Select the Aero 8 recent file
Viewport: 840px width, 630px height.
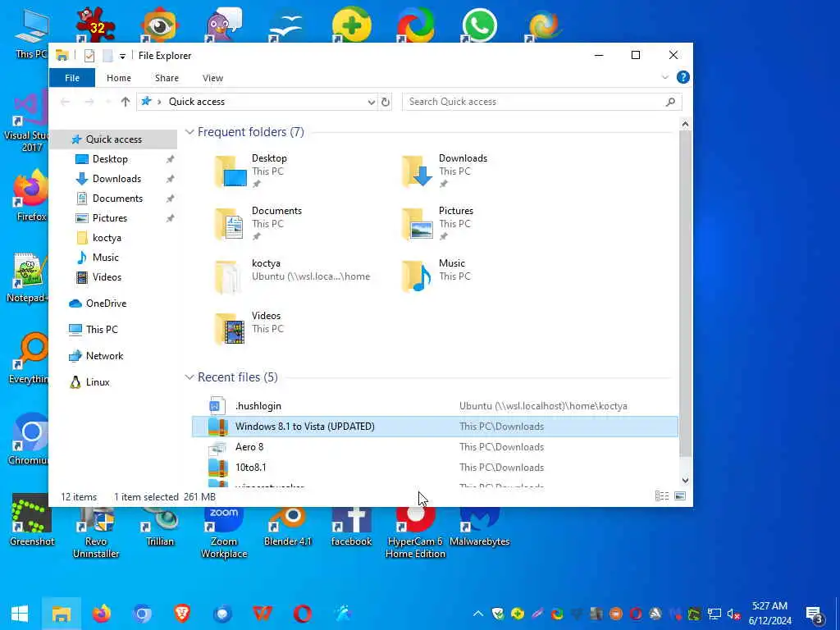pyautogui.click(x=435, y=447)
